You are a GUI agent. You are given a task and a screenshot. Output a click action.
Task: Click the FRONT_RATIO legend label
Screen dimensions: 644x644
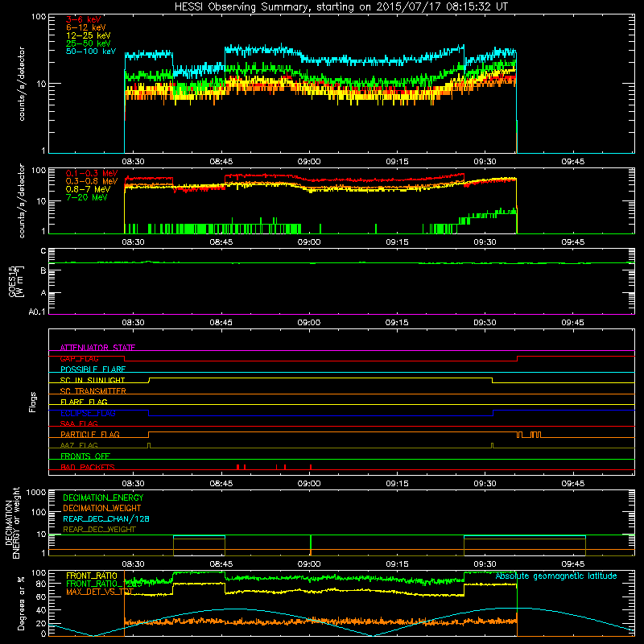[92, 576]
